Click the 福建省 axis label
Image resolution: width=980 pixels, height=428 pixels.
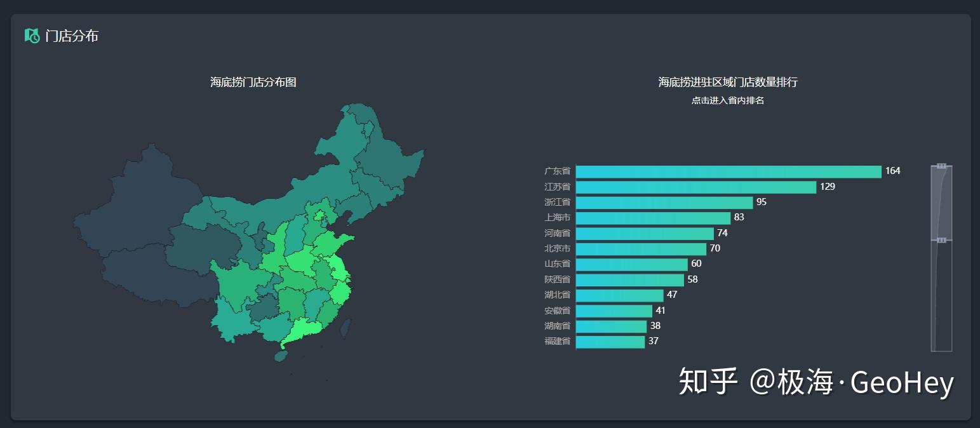tap(557, 342)
